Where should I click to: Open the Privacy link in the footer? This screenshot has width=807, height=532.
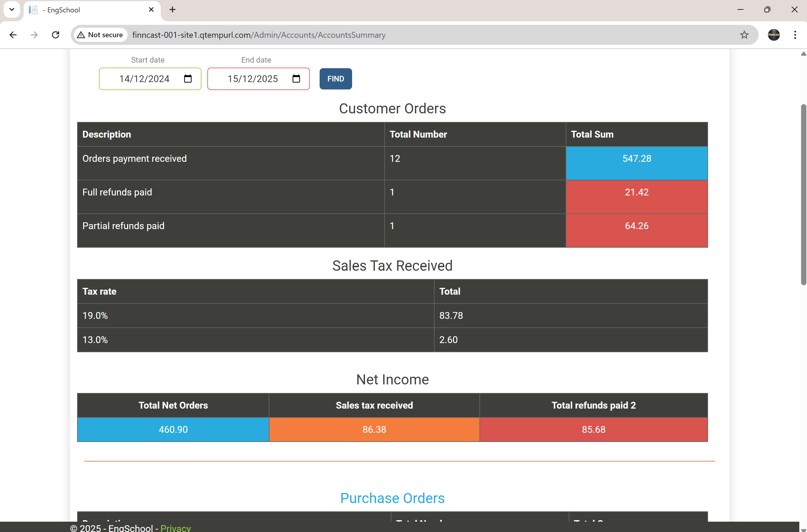pyautogui.click(x=175, y=528)
